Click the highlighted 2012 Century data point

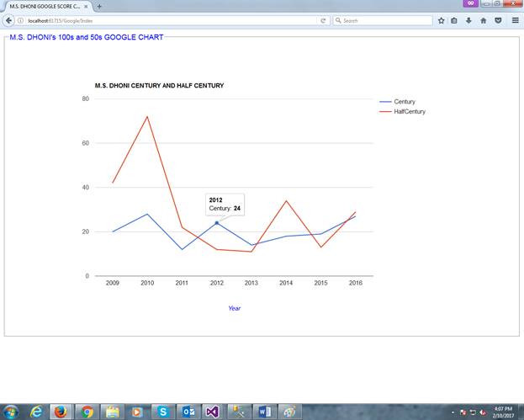click(216, 223)
